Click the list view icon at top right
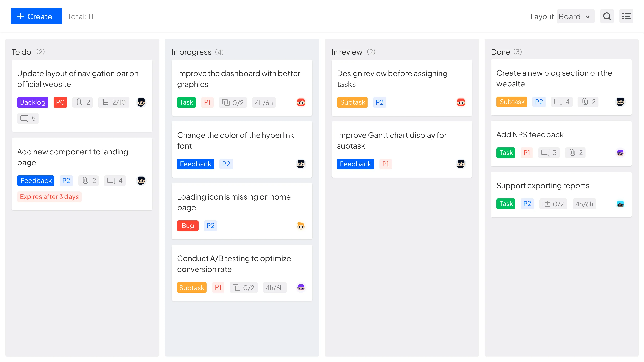This screenshot has width=644, height=362. (626, 16)
